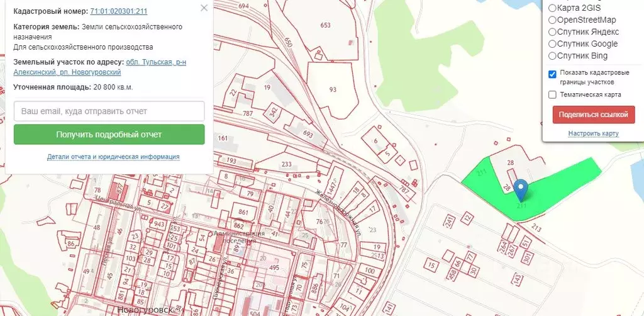Select parcel 93 on the map
Image resolution: width=644 pixels, height=316 pixels.
[333, 89]
